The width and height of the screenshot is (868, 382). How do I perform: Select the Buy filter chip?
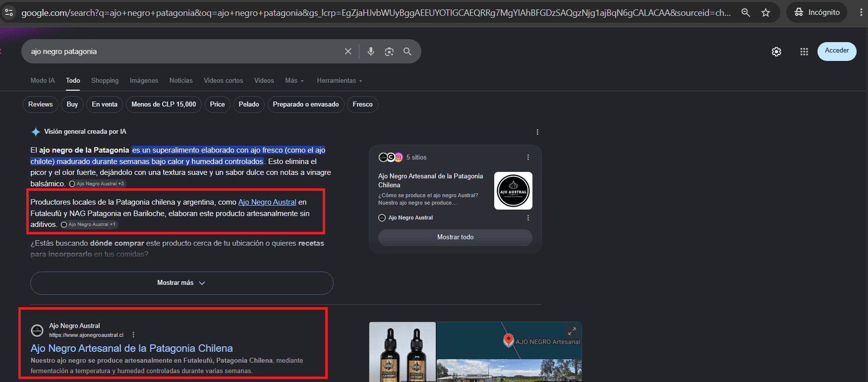point(72,105)
